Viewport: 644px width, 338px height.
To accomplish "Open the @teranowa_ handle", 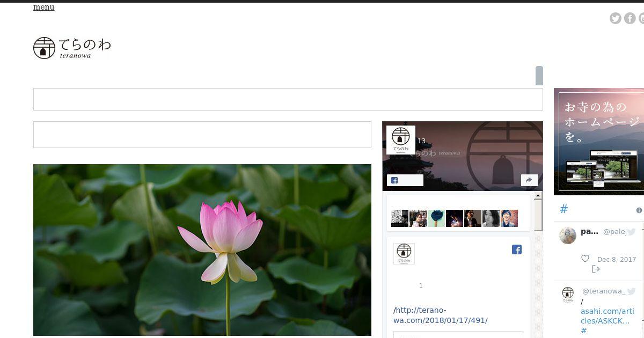I will pos(604,291).
